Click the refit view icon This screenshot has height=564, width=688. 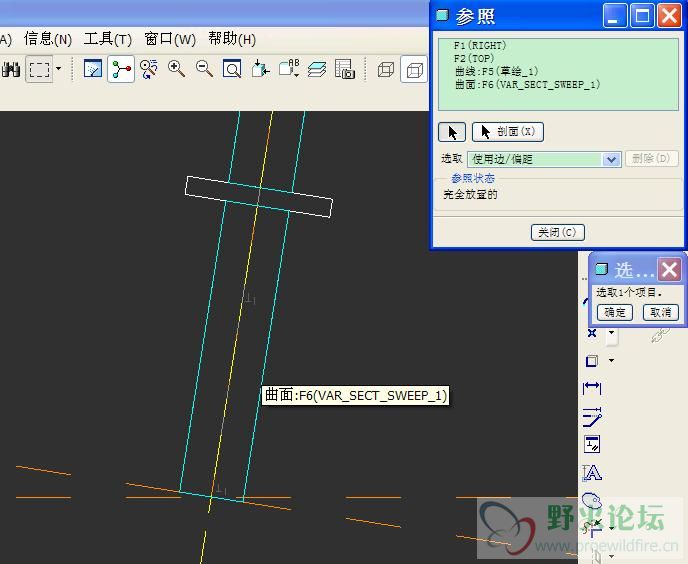tap(232, 69)
